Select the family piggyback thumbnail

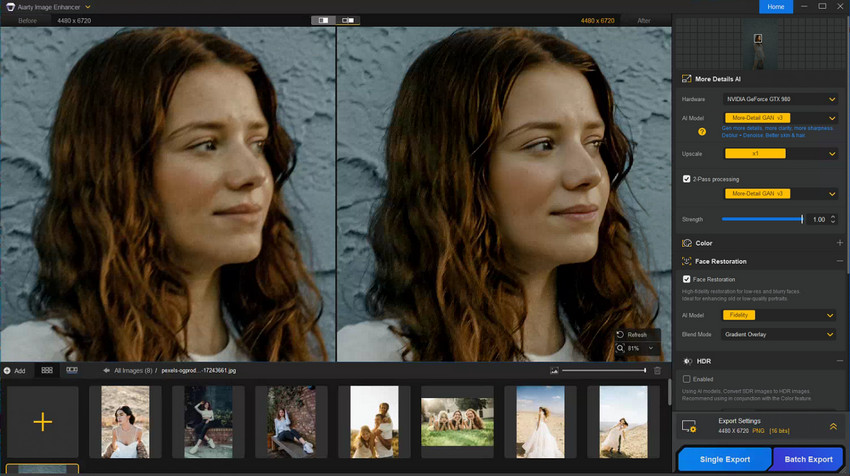tap(374, 422)
